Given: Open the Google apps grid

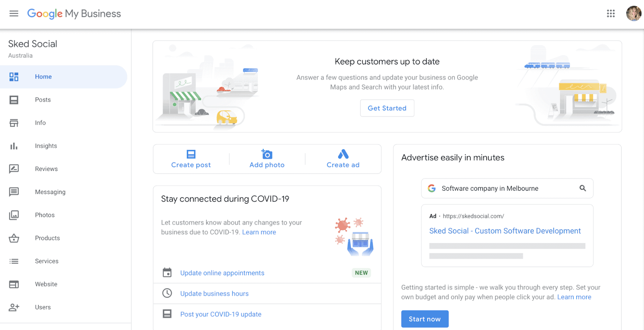Looking at the screenshot, I should (x=611, y=14).
